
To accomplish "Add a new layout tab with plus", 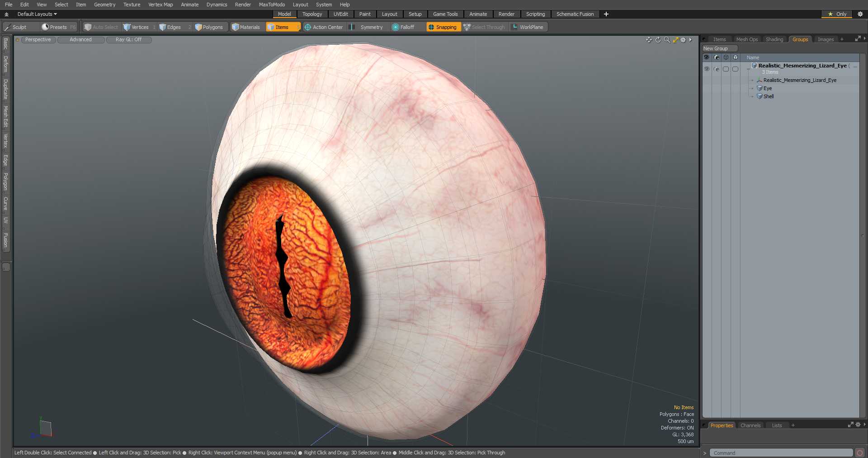I will point(606,14).
